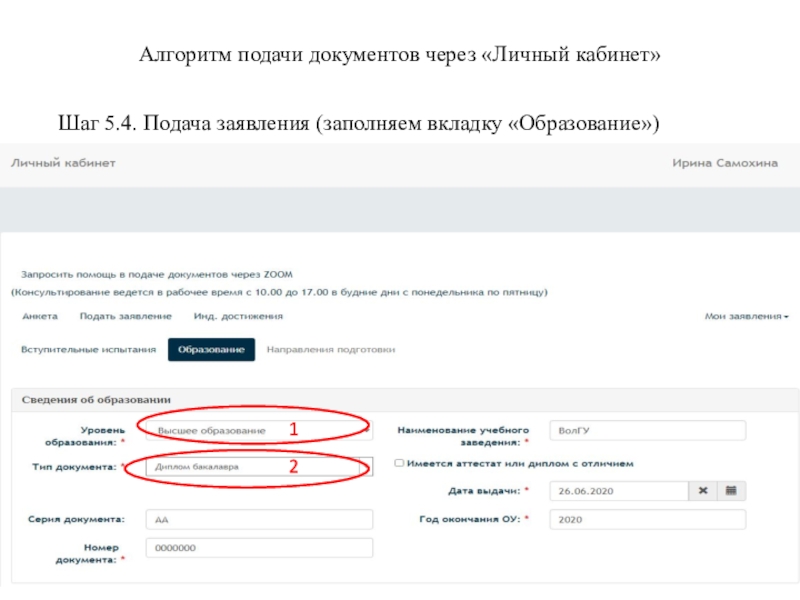
Task: Open the calendar picker for issue date
Action: (731, 491)
